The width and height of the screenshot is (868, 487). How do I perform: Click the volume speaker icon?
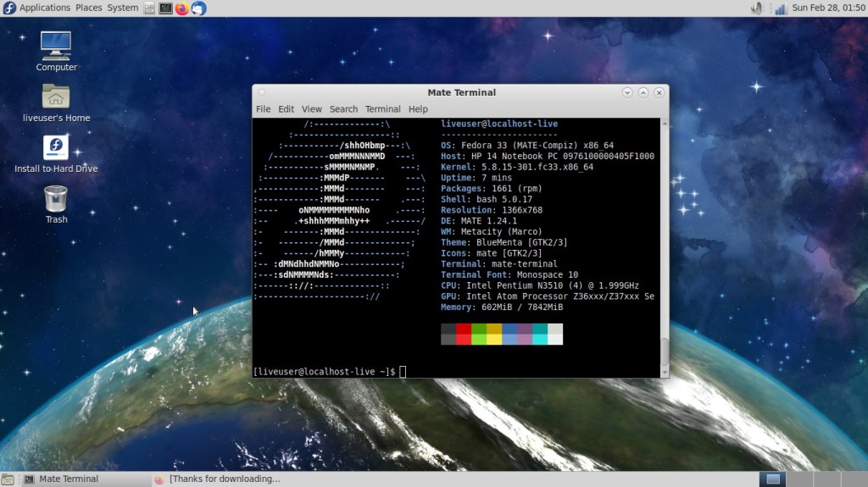(757, 8)
